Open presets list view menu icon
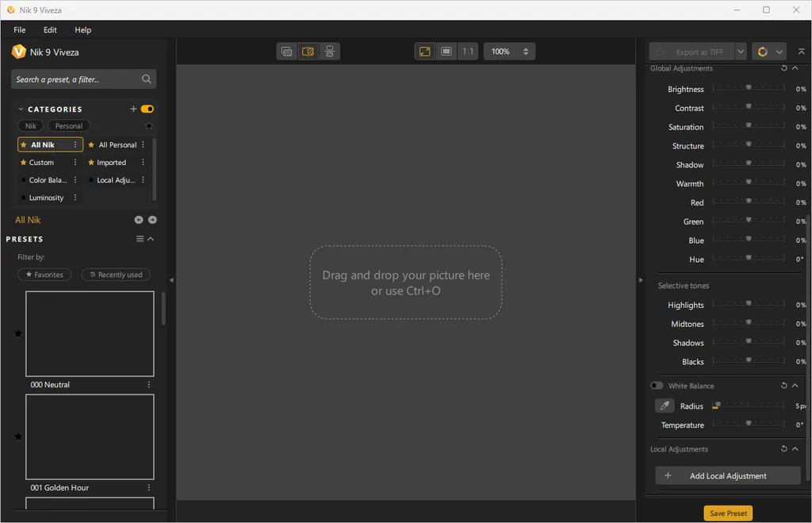 pos(140,239)
